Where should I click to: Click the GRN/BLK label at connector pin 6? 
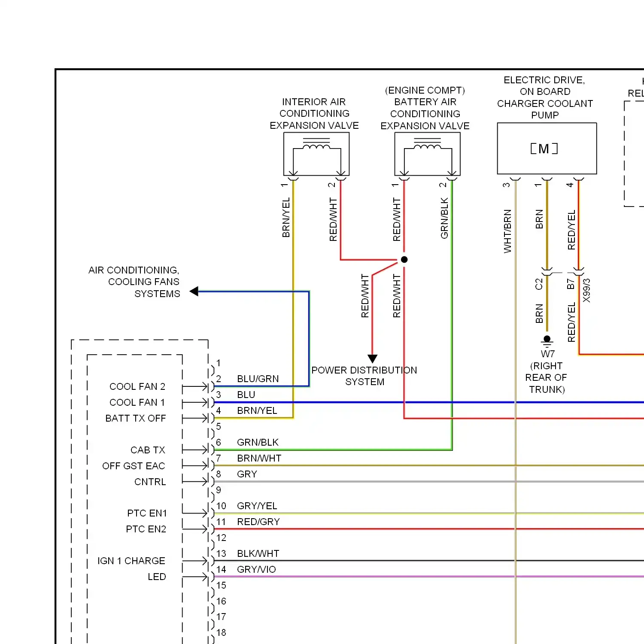point(258,443)
